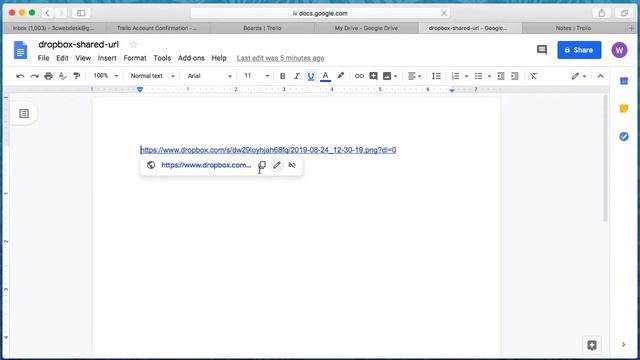This screenshot has height=360, width=640.
Task: Open the File menu
Action: point(43,58)
